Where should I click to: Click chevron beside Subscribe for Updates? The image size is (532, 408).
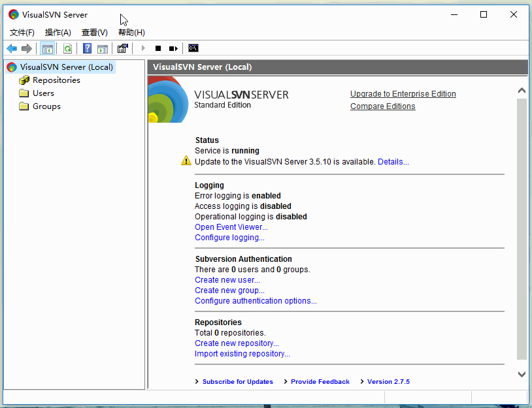point(197,382)
